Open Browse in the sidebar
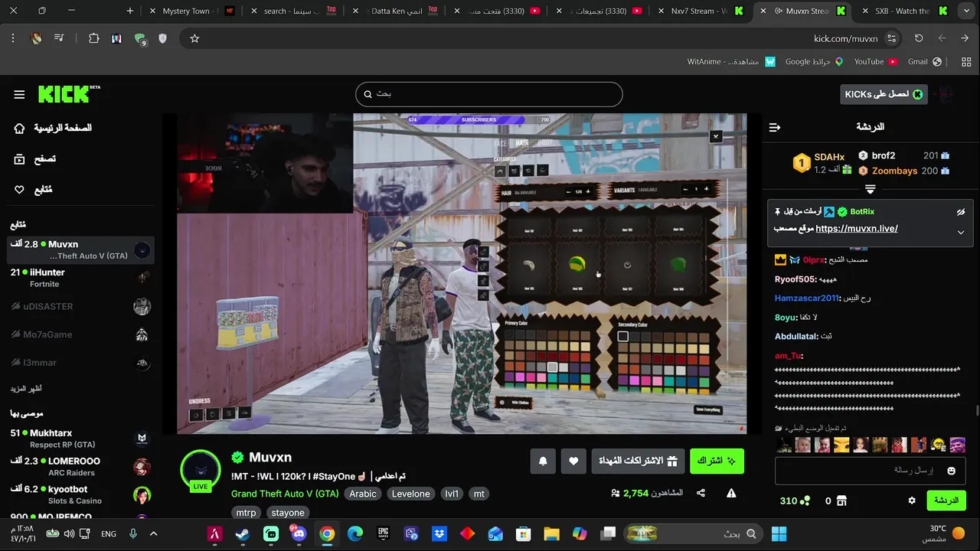The image size is (980, 551). click(x=36, y=159)
